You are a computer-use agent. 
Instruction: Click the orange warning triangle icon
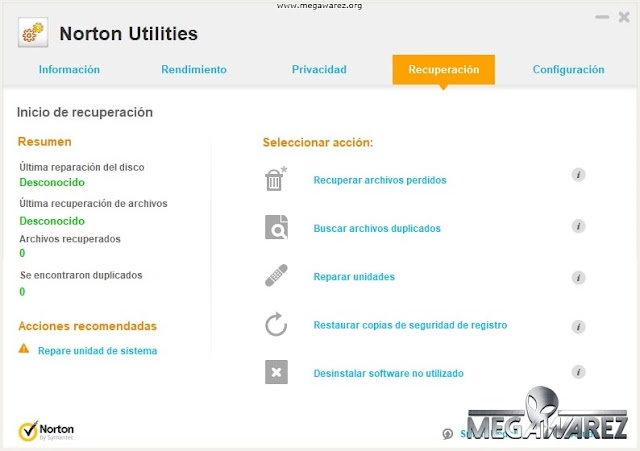tap(24, 348)
